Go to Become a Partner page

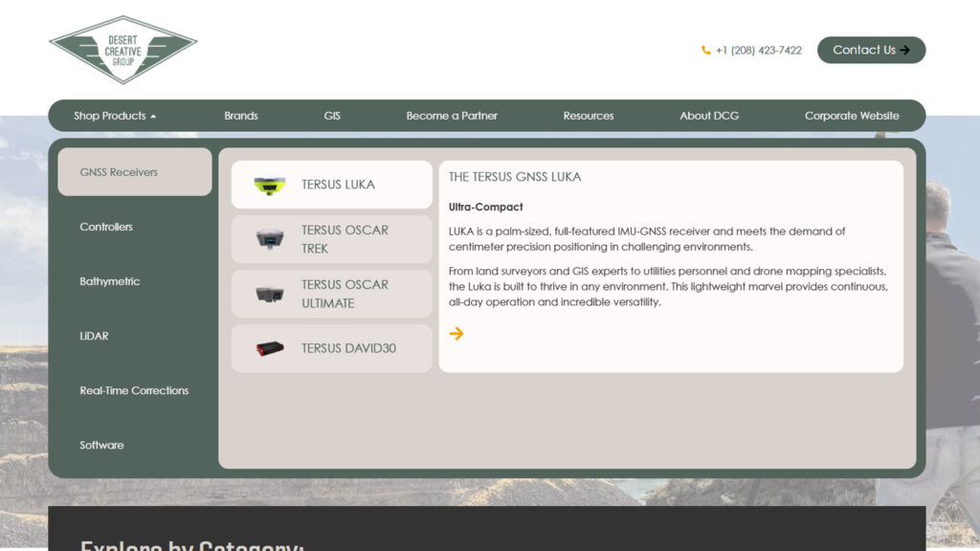point(452,116)
